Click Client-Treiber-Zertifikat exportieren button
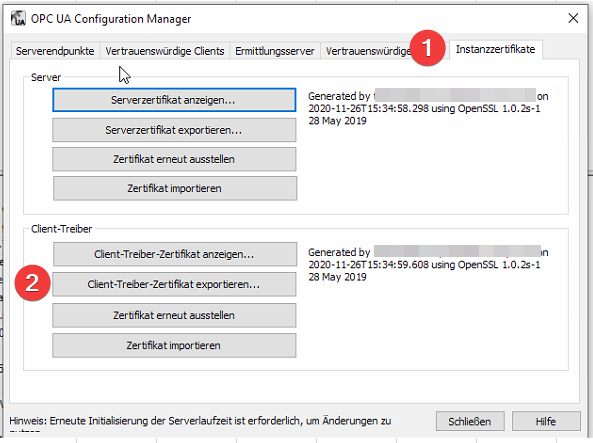The image size is (593, 443). click(174, 284)
